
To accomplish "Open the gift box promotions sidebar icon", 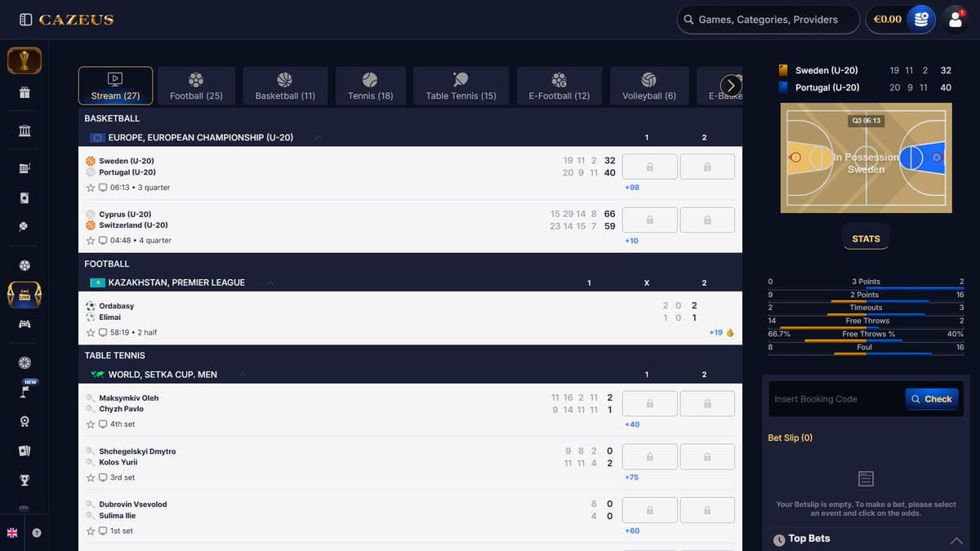I will coord(24,92).
